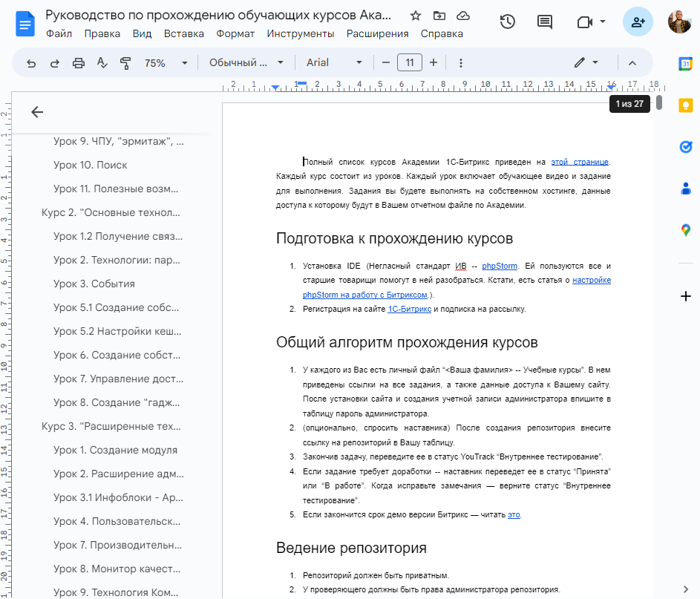Viewport: 700px width, 599px height.
Task: Jump to outline item 'Урок 10. Поиск'
Action: (90, 165)
